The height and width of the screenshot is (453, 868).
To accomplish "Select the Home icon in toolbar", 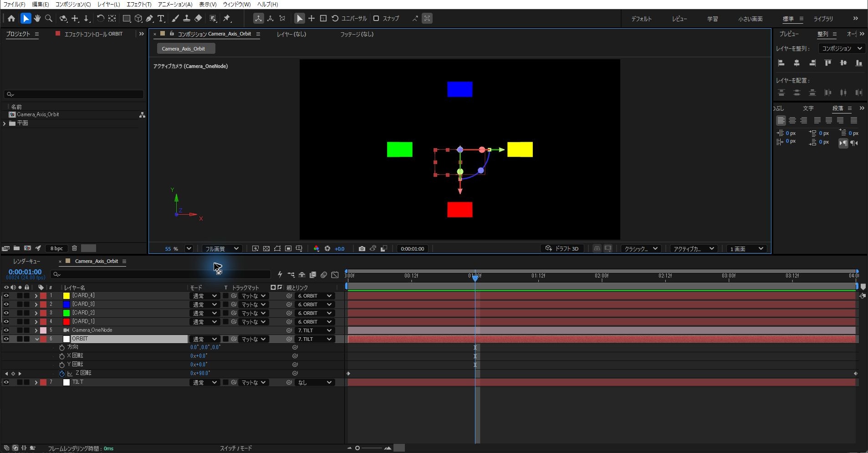I will [11, 18].
